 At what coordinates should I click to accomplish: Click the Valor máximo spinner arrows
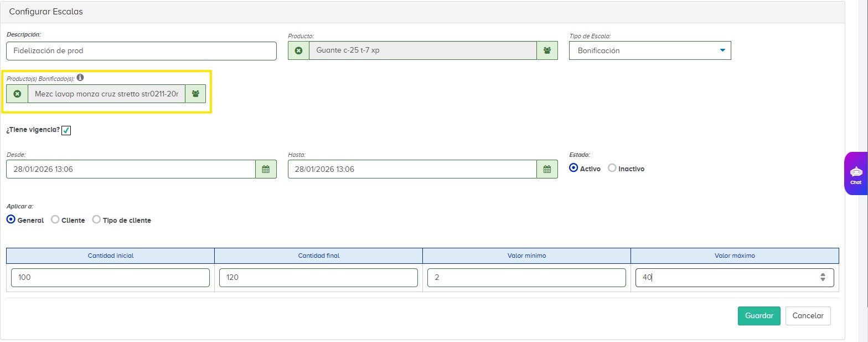coord(823,278)
